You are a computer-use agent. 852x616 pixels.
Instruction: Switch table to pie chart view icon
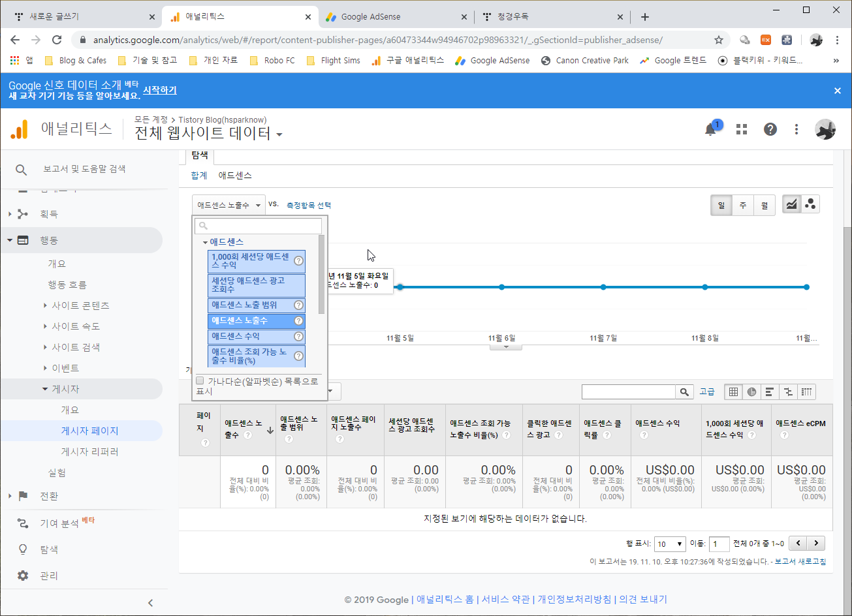tap(752, 392)
